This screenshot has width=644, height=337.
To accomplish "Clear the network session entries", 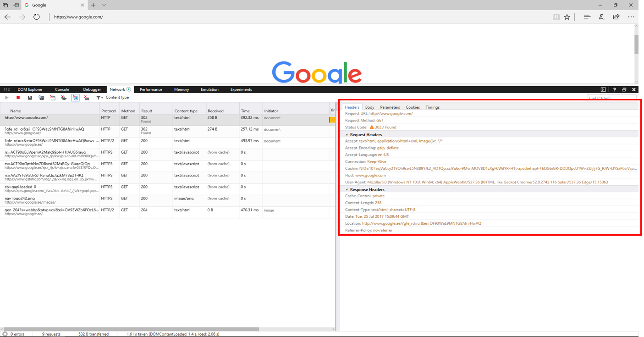I will [87, 98].
